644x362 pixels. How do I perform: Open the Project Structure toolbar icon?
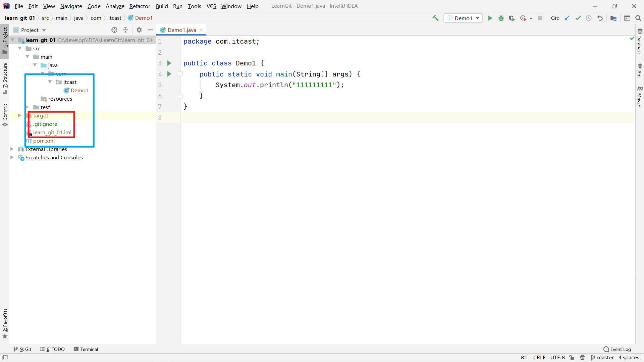613,18
